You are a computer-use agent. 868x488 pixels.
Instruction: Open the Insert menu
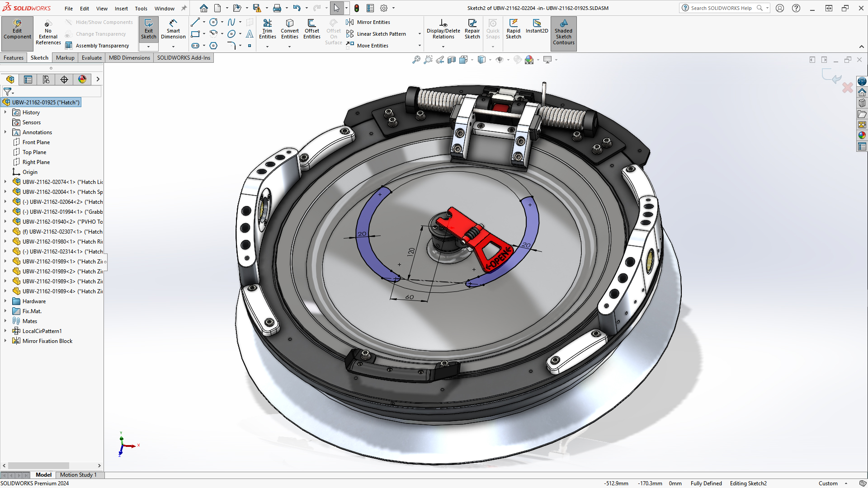(121, 8)
